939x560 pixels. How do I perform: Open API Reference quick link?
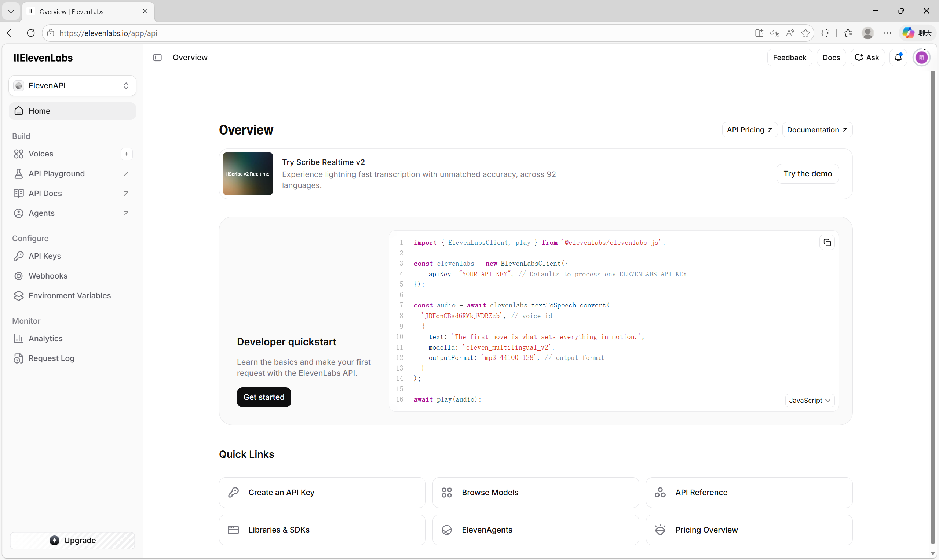click(x=749, y=493)
